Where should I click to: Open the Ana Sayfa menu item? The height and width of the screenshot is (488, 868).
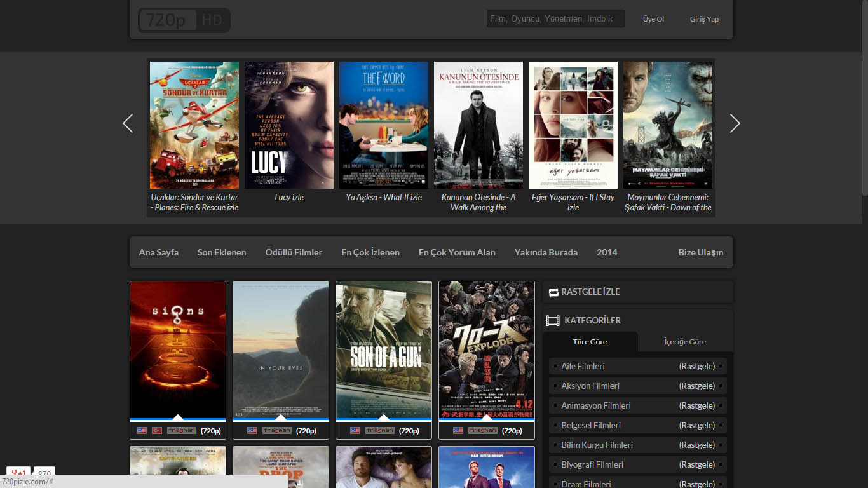point(159,252)
